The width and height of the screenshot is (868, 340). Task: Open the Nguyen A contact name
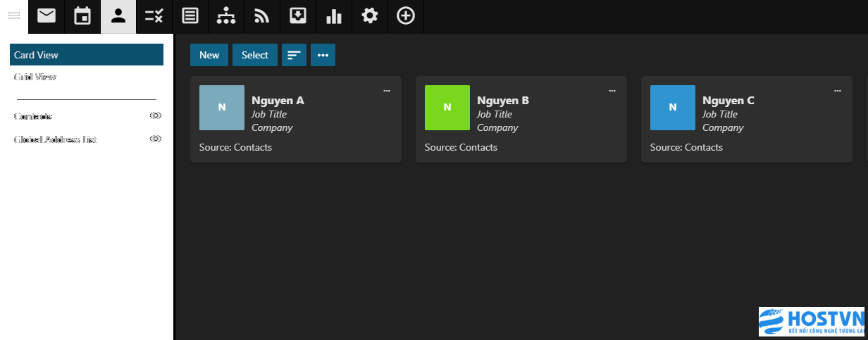click(278, 101)
